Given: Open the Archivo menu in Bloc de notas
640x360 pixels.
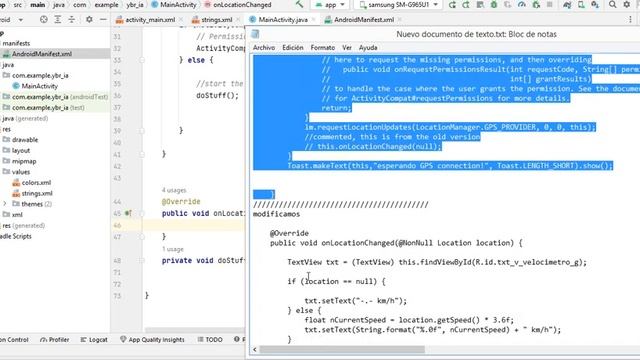Looking at the screenshot, I should (264, 48).
